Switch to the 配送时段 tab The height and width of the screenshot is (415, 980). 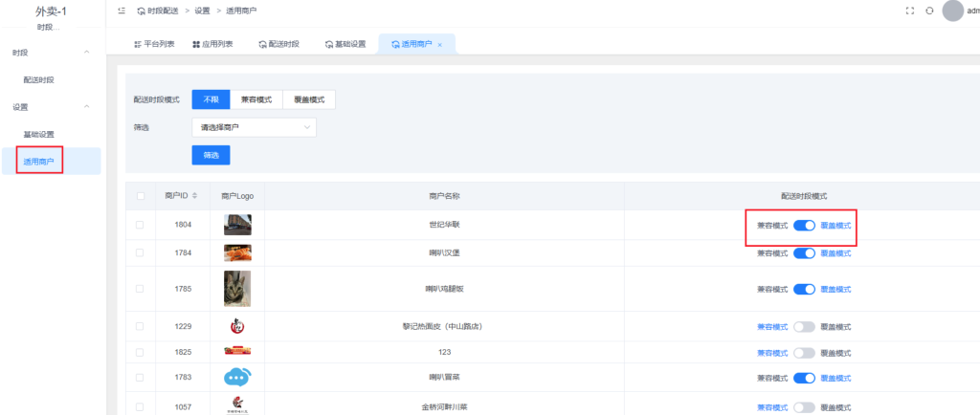coord(278,45)
